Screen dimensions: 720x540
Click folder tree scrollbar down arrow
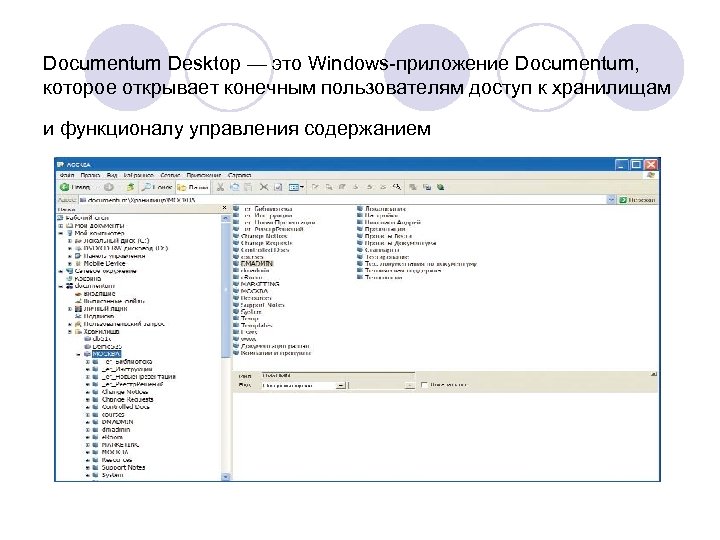pyautogui.click(x=225, y=477)
